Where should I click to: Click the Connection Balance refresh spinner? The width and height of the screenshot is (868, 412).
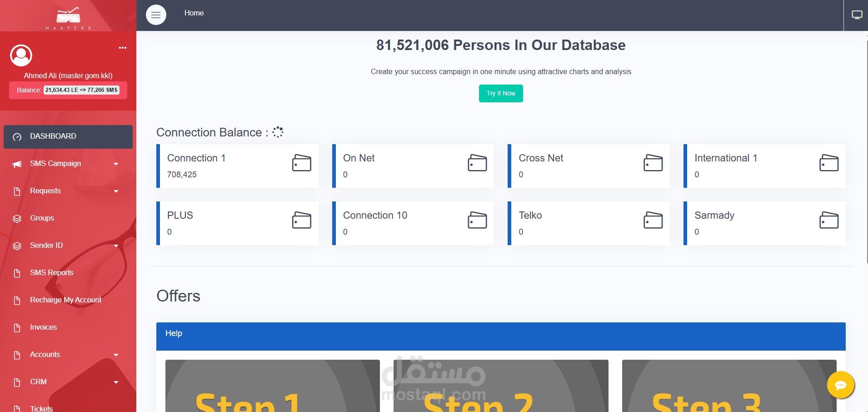coord(278,132)
